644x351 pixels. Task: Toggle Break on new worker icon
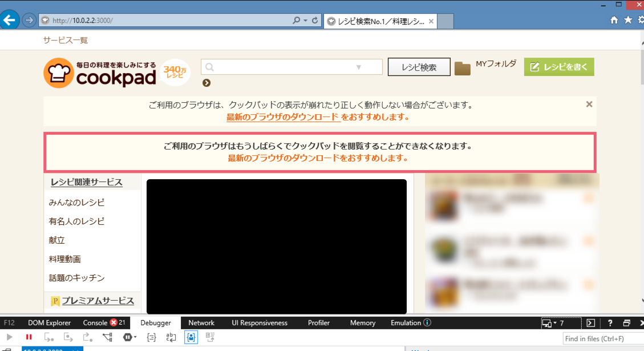coord(108,337)
